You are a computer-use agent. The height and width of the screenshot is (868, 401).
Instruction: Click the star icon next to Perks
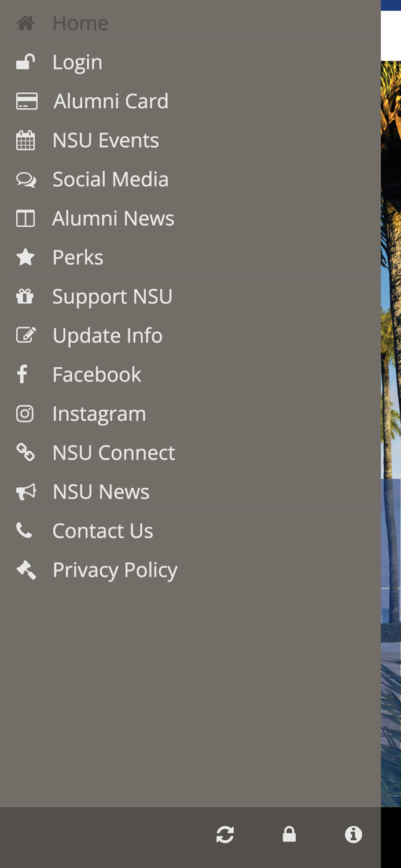point(25,256)
